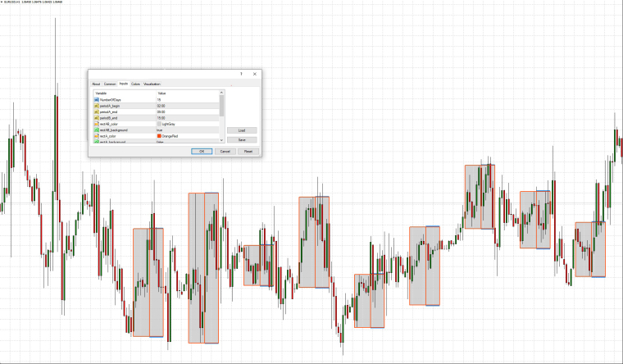This screenshot has width=623, height=364.
Task: Click the NumberOfDays variable type icon
Action: (96, 100)
